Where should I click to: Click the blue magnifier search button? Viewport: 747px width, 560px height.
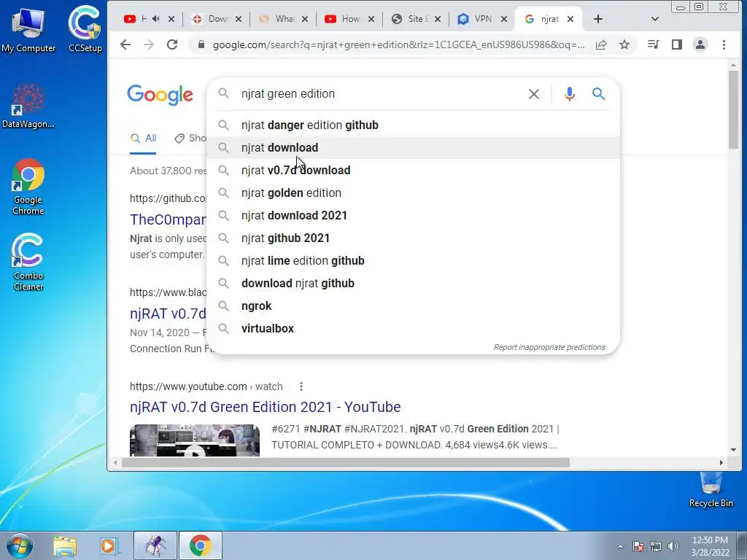[x=598, y=94]
